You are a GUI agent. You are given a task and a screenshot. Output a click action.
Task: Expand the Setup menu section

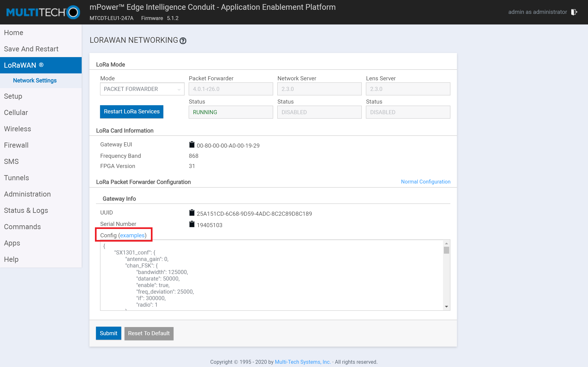pos(13,96)
